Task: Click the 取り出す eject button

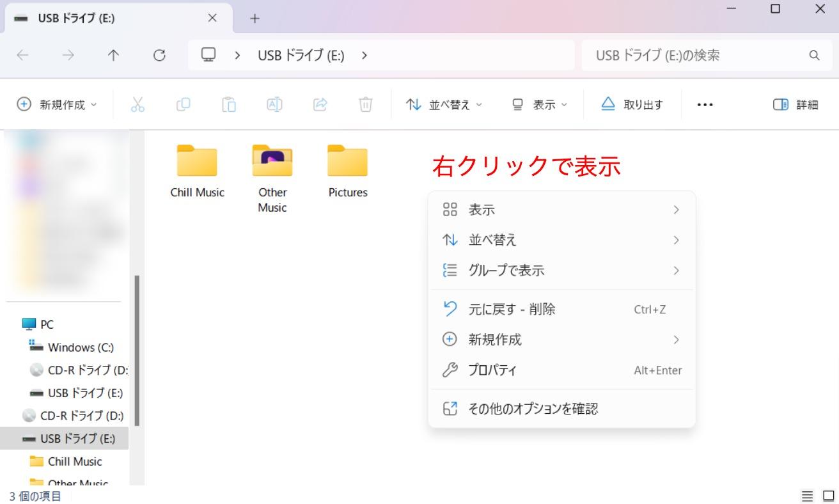Action: tap(632, 104)
